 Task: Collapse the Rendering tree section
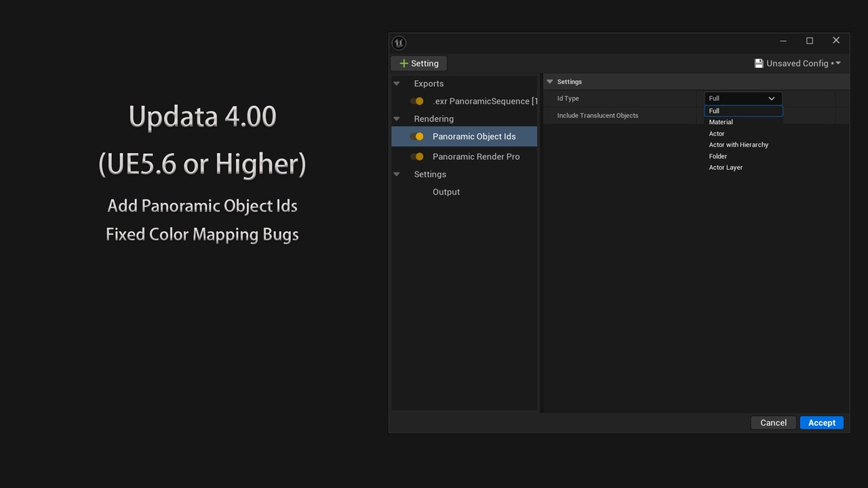(x=397, y=119)
